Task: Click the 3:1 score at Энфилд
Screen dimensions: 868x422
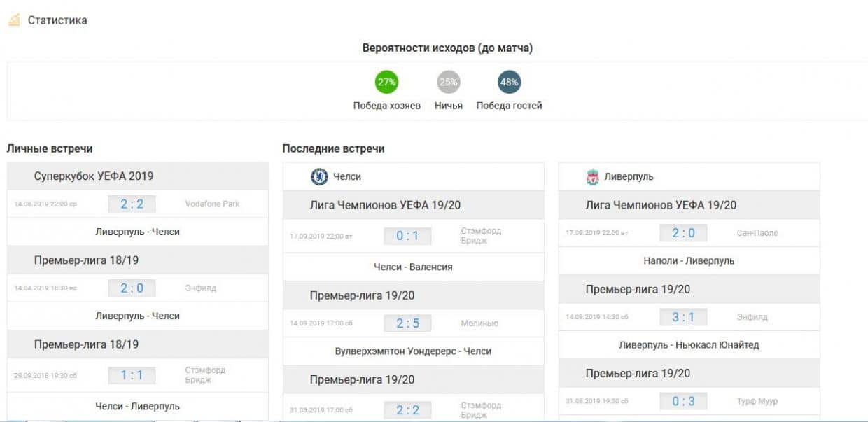Action: 683,317
